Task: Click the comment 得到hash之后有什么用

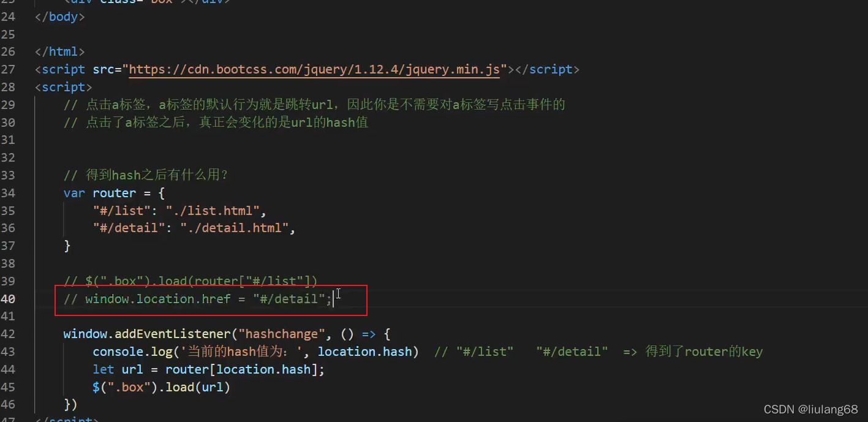Action: point(146,175)
